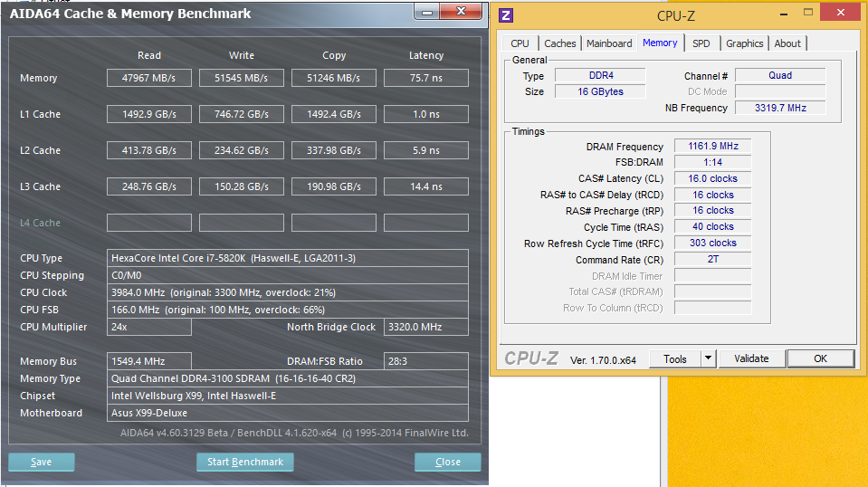Viewport: 868px width, 487px height.
Task: Click the CPU Multiplier field 24x
Action: pos(149,327)
